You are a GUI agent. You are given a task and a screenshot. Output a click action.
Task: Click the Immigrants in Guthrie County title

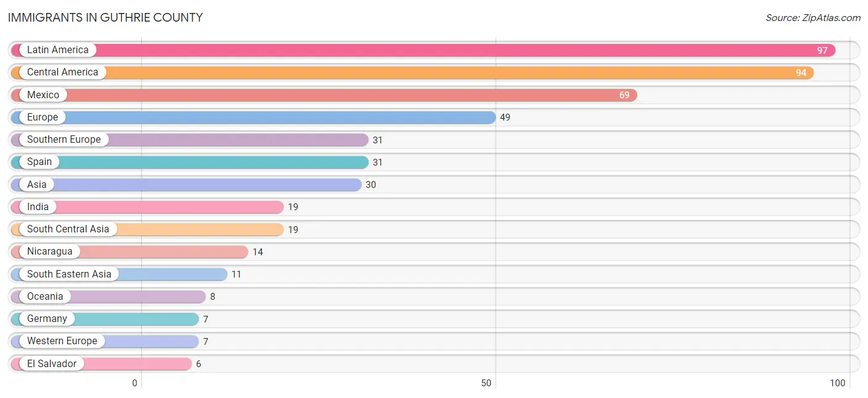click(105, 17)
